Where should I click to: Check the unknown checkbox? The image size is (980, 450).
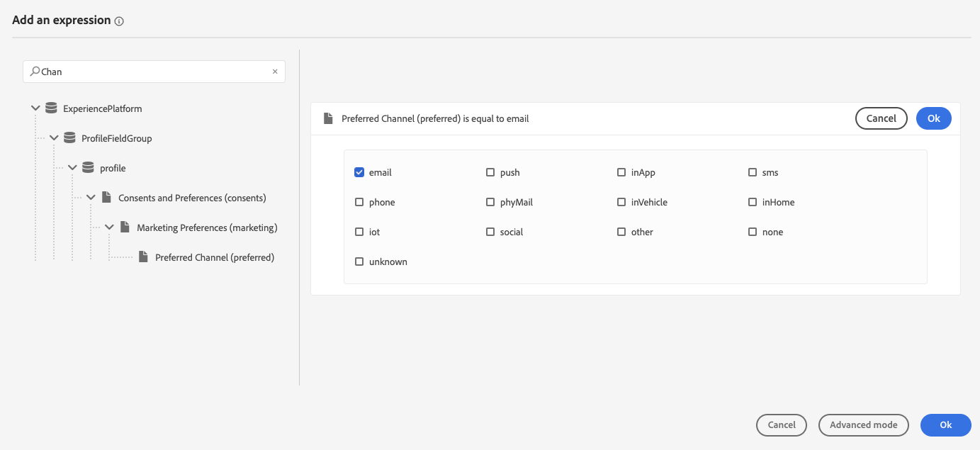coord(359,261)
